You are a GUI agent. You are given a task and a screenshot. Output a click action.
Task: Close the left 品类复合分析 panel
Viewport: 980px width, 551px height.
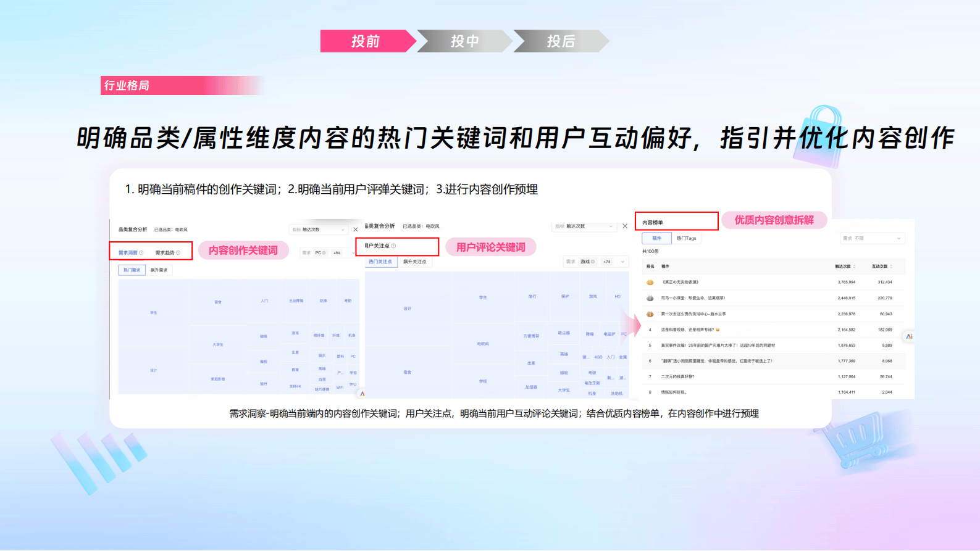[356, 230]
